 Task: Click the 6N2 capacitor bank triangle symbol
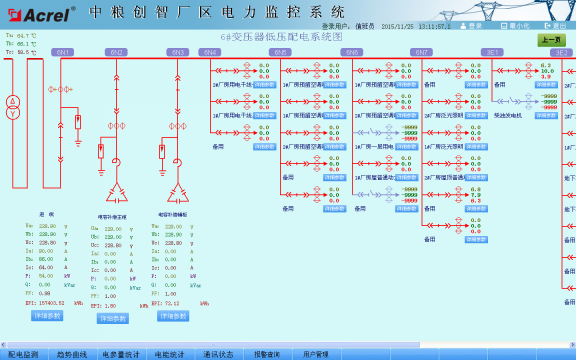(117, 193)
